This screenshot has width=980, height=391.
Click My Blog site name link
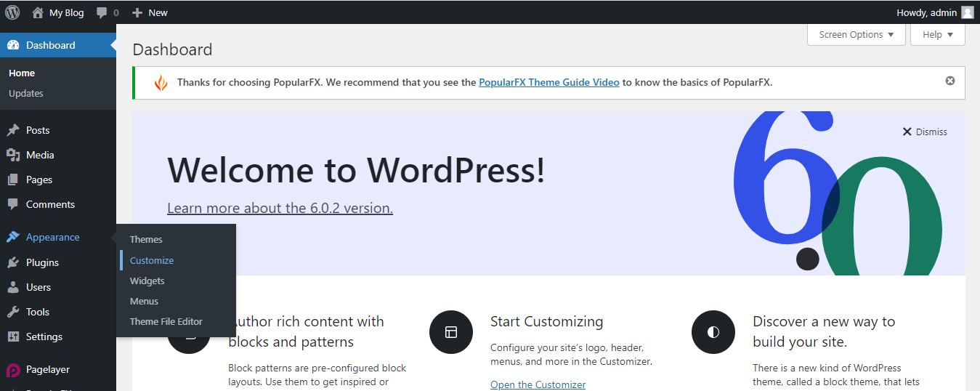coord(66,12)
